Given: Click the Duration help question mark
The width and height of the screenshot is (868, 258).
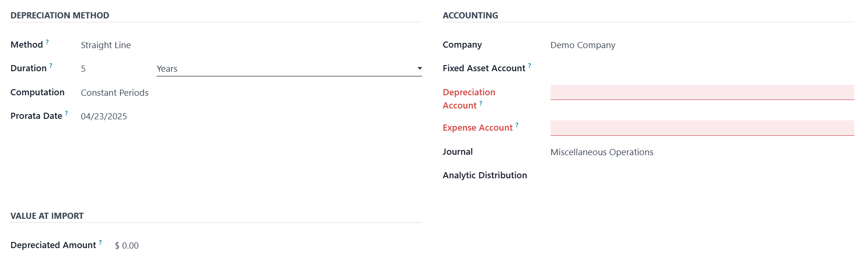Looking at the screenshot, I should pos(51,66).
